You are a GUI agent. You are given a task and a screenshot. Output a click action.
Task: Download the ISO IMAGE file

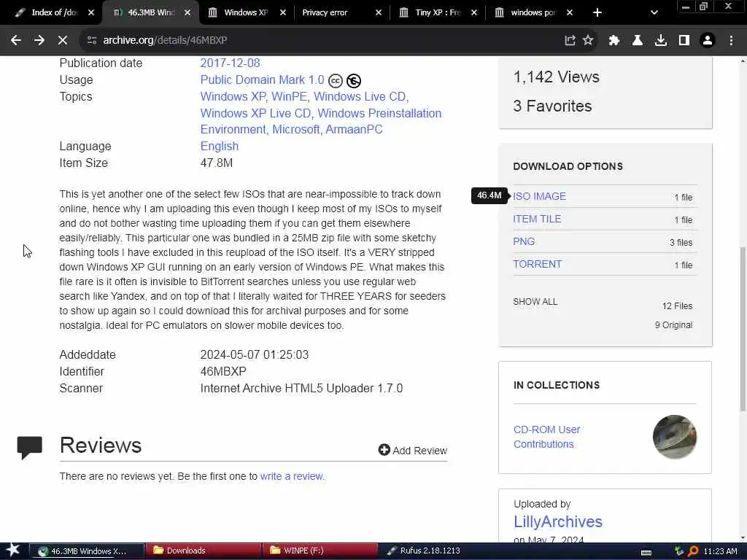539,196
